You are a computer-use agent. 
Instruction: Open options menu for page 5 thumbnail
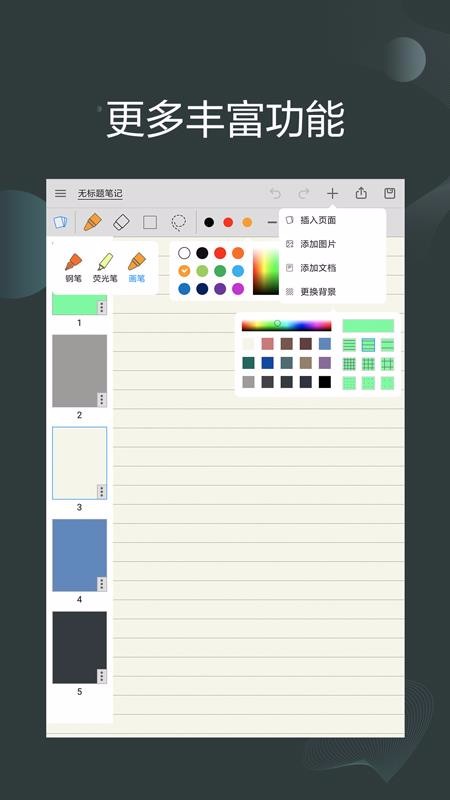102,677
